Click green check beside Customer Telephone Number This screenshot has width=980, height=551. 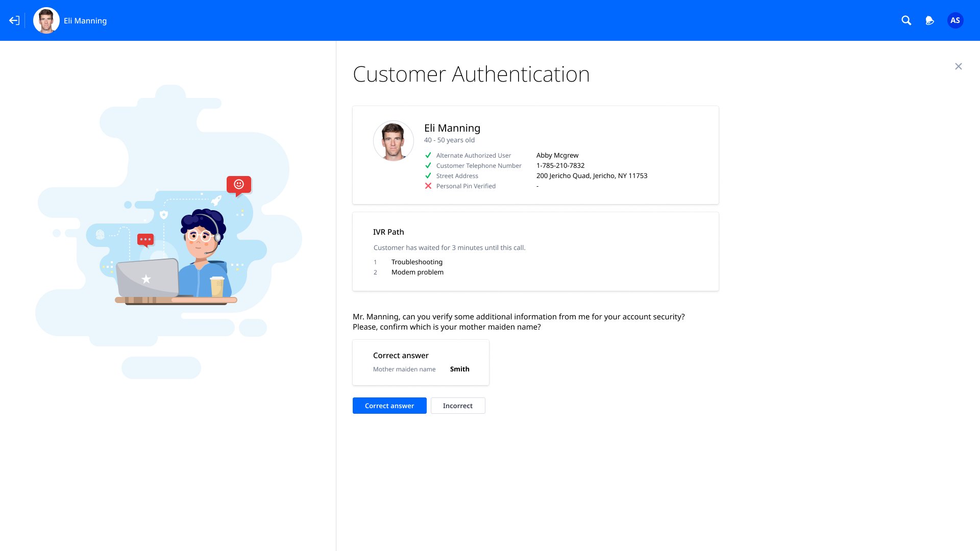[428, 165]
